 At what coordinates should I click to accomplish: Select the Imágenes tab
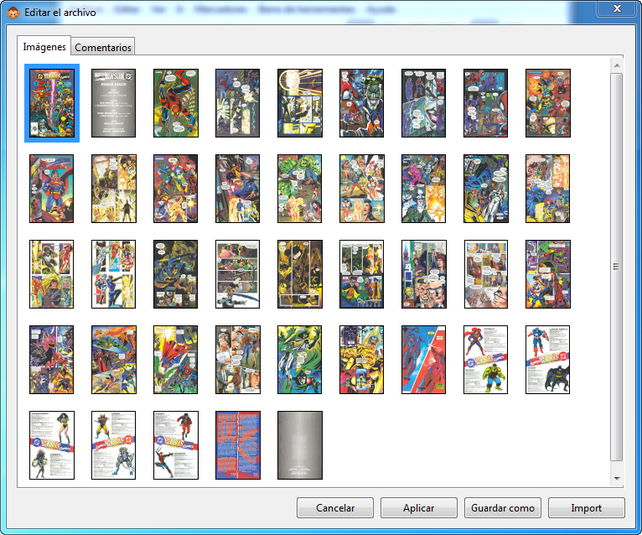[44, 46]
